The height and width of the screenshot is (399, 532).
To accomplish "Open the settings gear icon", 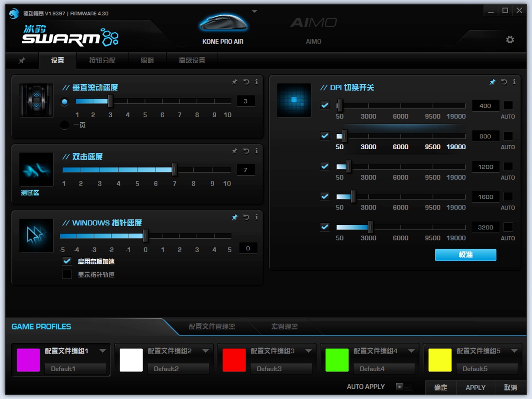I will tap(510, 40).
